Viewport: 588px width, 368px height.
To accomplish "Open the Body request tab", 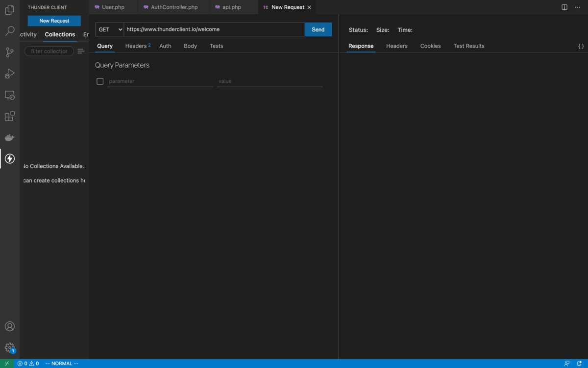I will pyautogui.click(x=190, y=46).
